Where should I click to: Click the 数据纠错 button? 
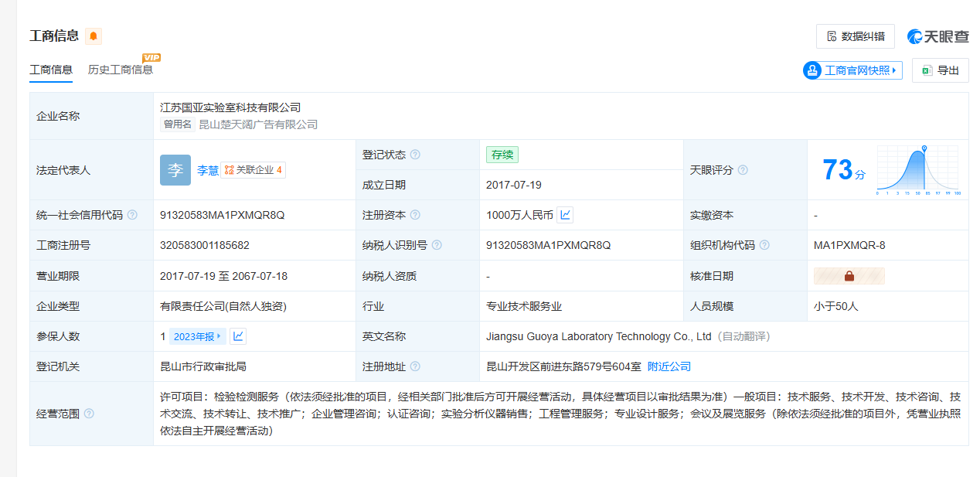click(x=855, y=36)
